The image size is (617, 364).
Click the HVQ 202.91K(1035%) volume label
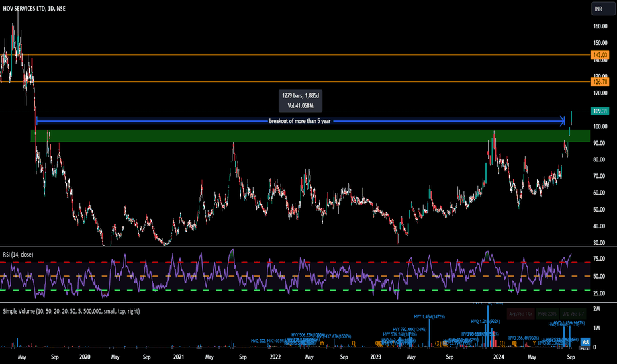tap(267, 341)
